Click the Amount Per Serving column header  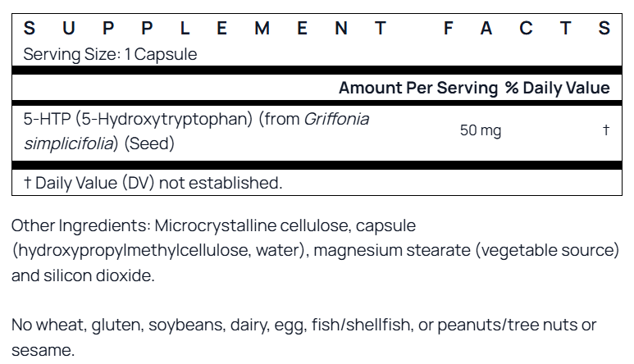[x=418, y=88]
